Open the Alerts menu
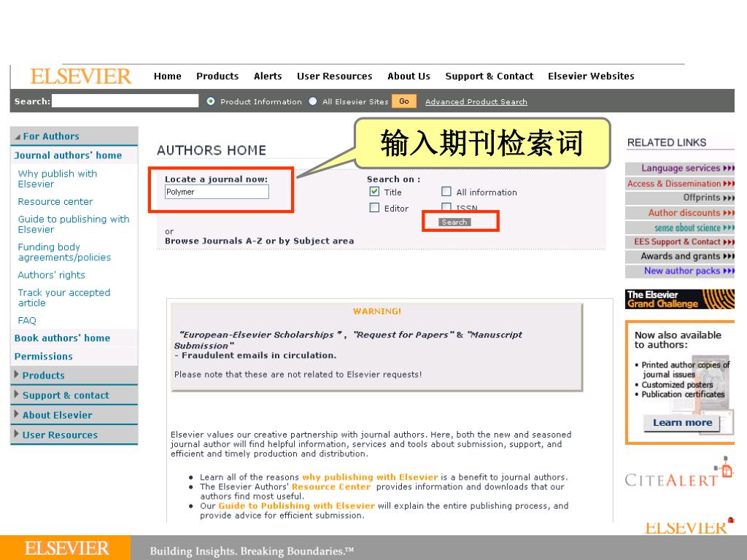The width and height of the screenshot is (747, 560). (268, 76)
